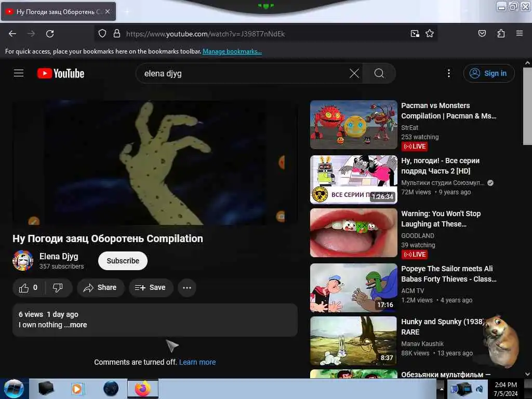Like the video with thumbs up

pyautogui.click(x=29, y=288)
